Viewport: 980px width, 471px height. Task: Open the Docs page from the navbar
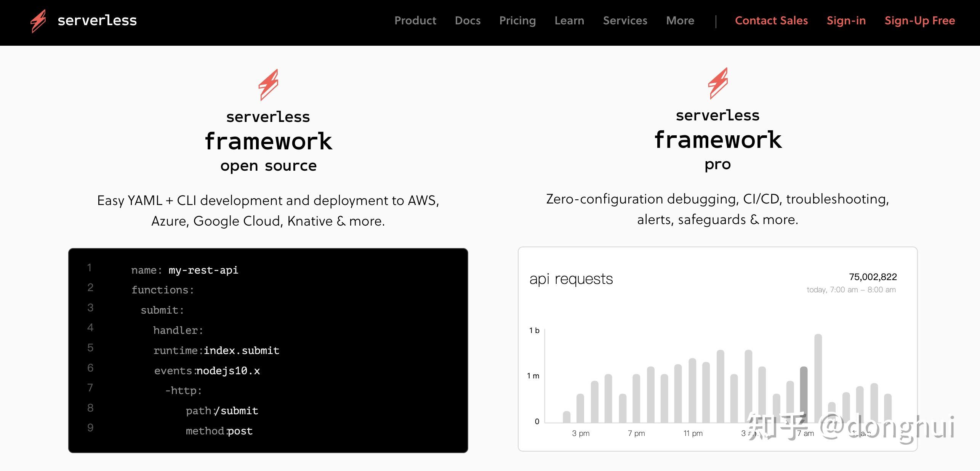(x=468, y=21)
